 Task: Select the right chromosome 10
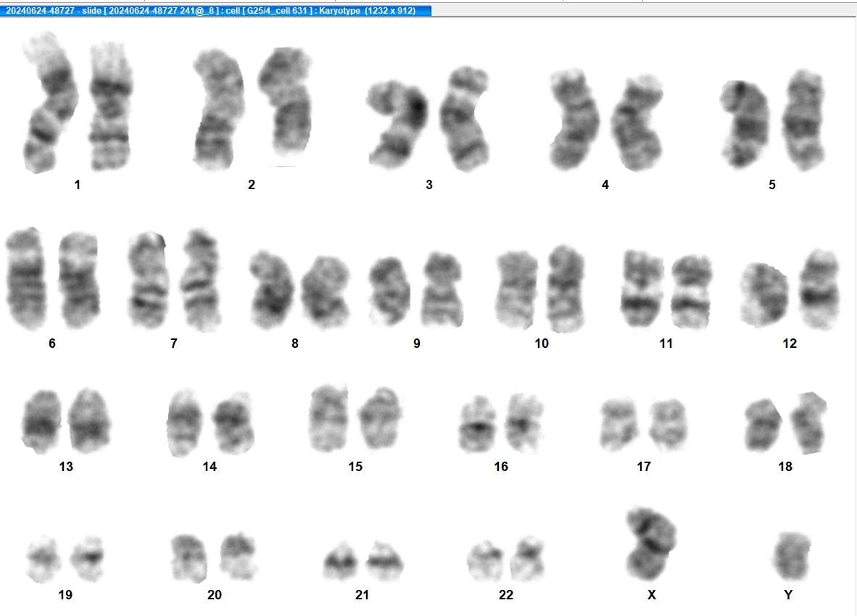pyautogui.click(x=566, y=288)
